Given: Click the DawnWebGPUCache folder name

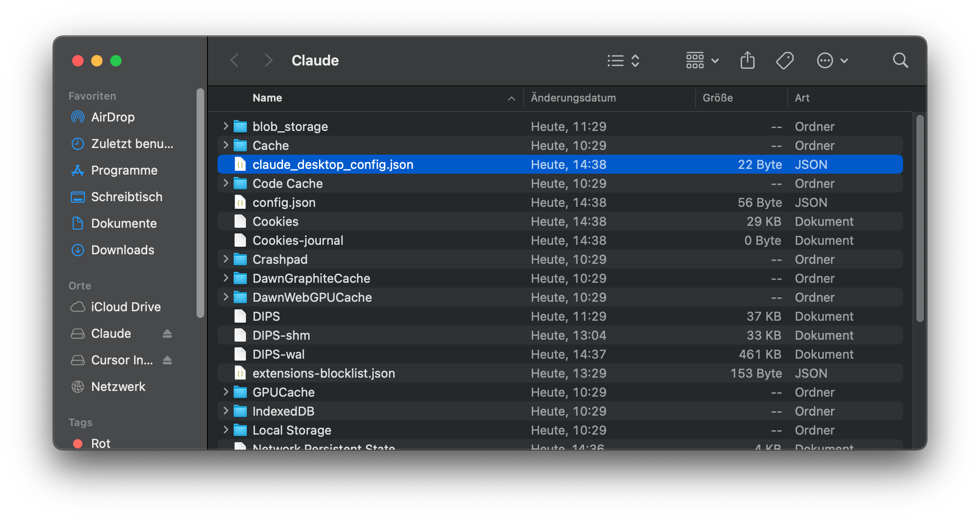Looking at the screenshot, I should (312, 297).
